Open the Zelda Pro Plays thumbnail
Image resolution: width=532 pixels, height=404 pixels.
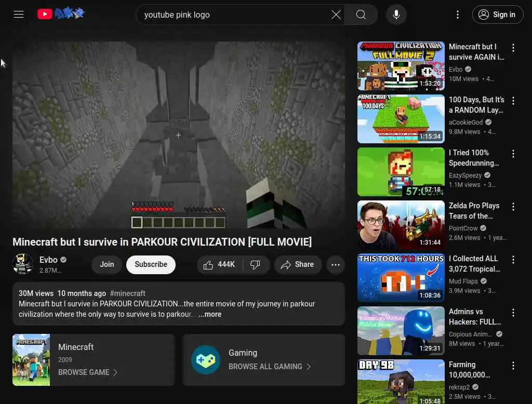pyautogui.click(x=401, y=225)
